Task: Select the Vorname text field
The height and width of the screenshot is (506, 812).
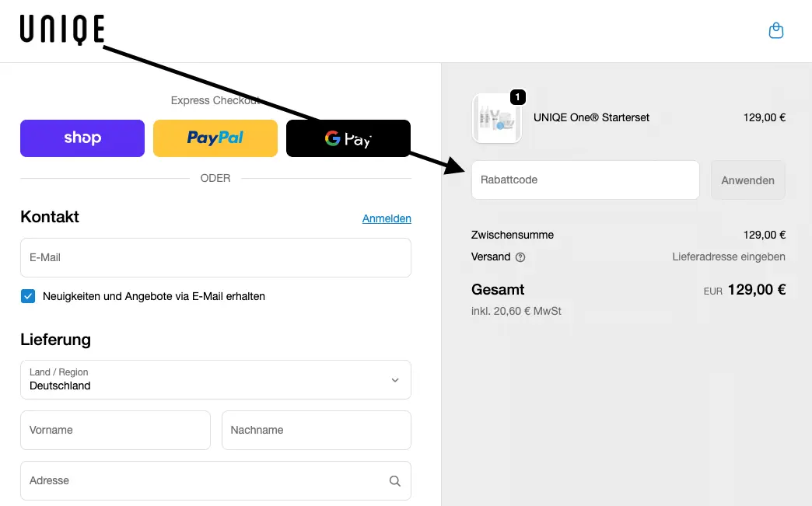Action: pos(115,431)
